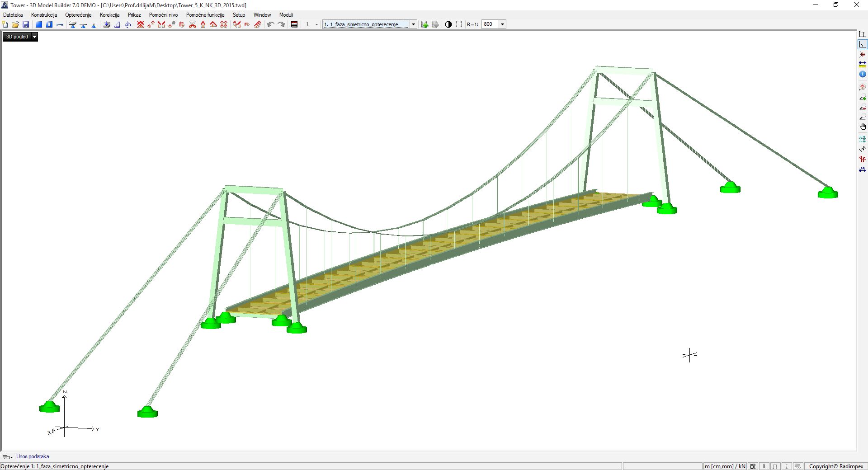
Task: Expand the R=1 scale 800 dropdown
Action: [x=502, y=24]
